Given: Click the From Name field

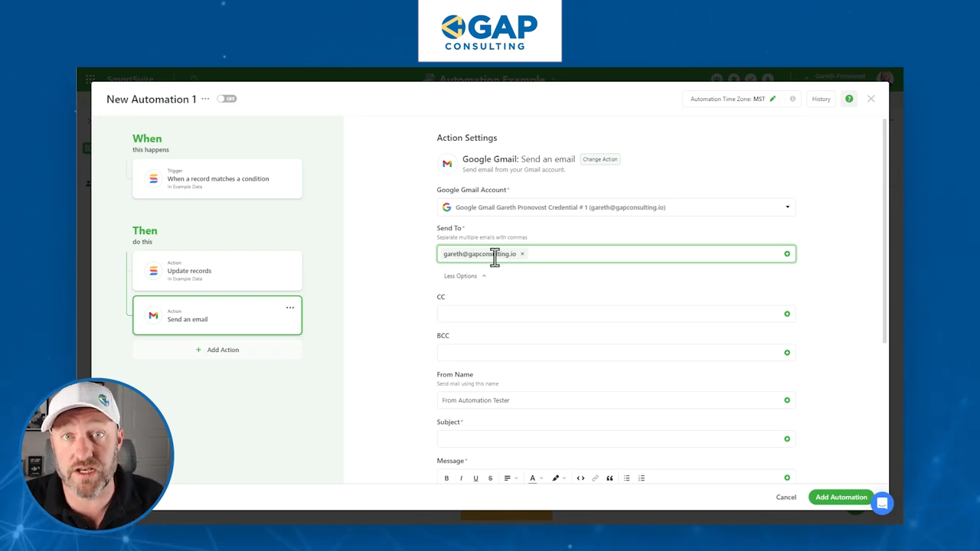Looking at the screenshot, I should point(616,400).
